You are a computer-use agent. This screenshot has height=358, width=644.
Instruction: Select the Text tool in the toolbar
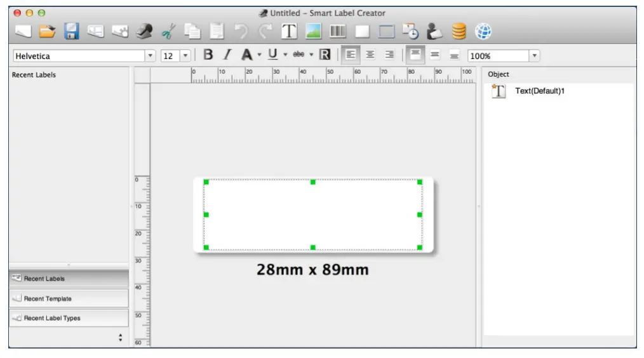(x=289, y=31)
